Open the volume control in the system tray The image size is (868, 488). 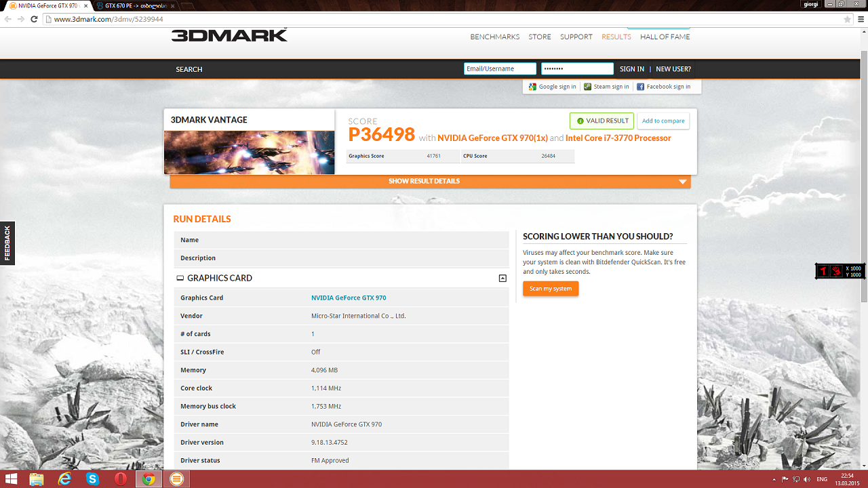click(x=806, y=479)
